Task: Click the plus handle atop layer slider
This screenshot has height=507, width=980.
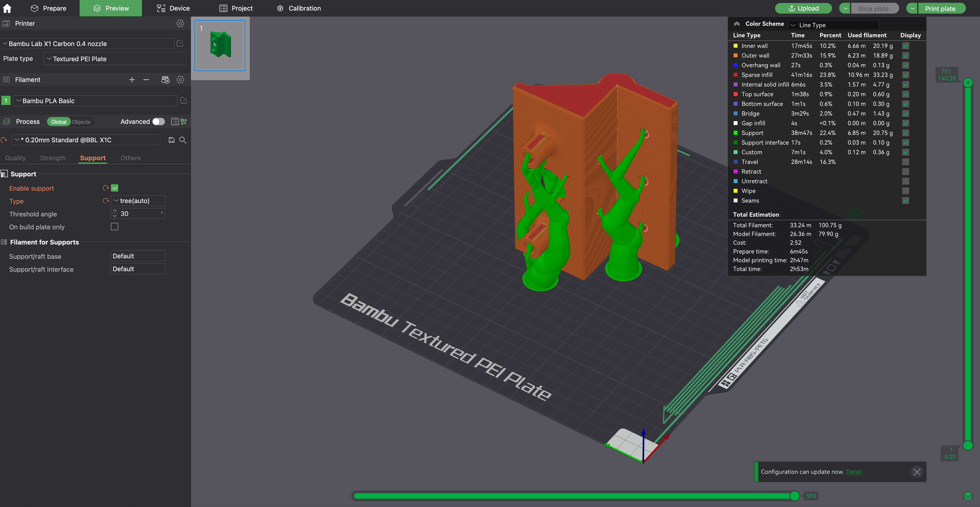Action: (968, 82)
